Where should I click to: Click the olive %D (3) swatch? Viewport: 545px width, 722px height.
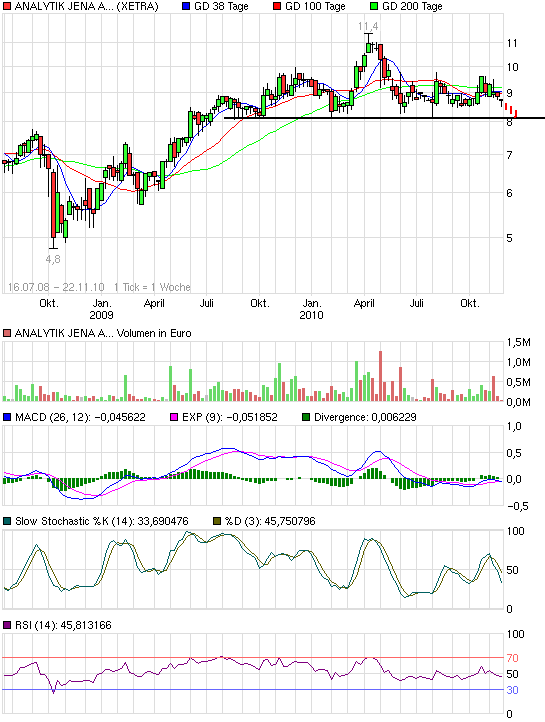[217, 521]
